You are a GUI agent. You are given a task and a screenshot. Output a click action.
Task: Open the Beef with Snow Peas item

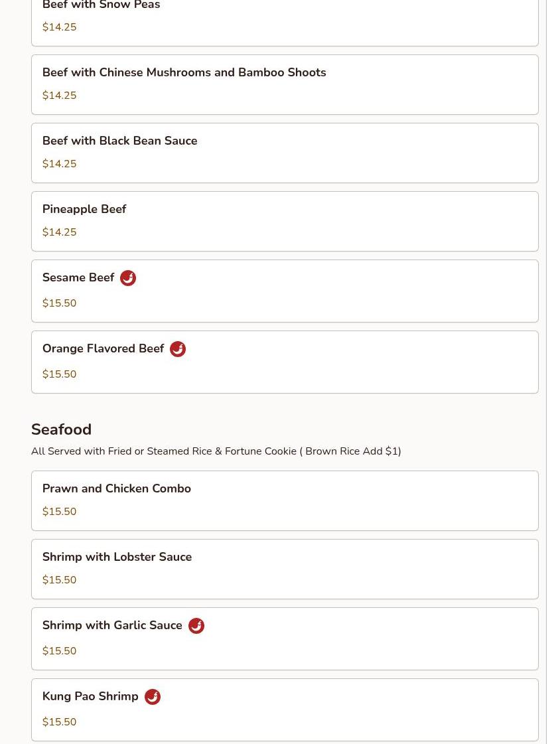[101, 6]
